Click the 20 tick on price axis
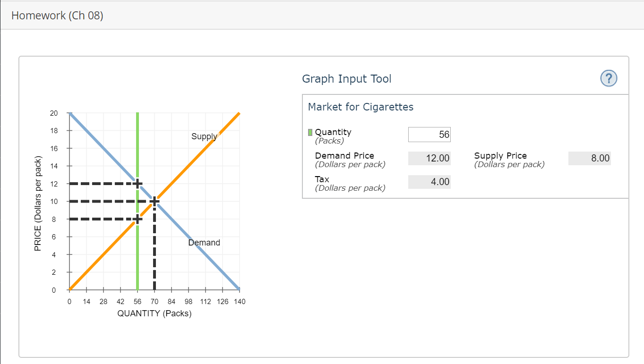Image resolution: width=644 pixels, height=364 pixels. point(53,113)
